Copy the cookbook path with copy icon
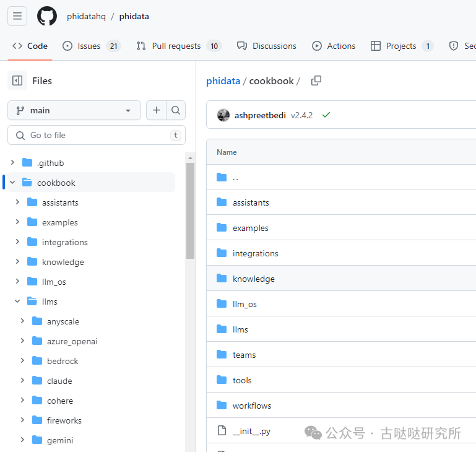This screenshot has height=452, width=476. pos(316,81)
